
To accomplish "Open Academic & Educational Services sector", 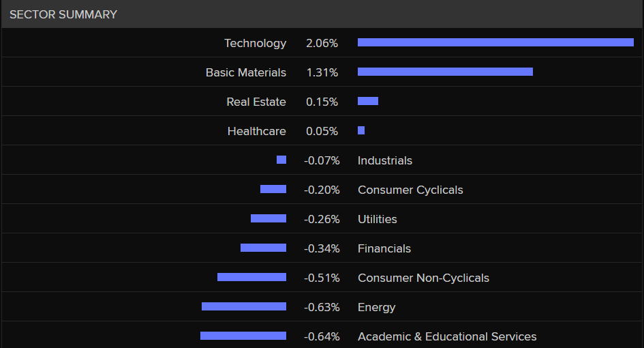I will pyautogui.click(x=446, y=336).
